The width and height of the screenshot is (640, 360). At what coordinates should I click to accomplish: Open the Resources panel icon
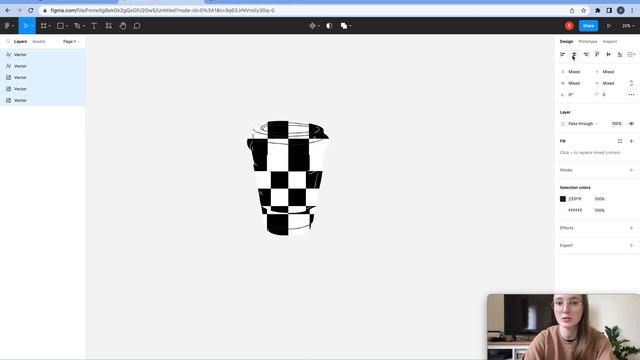click(109, 26)
